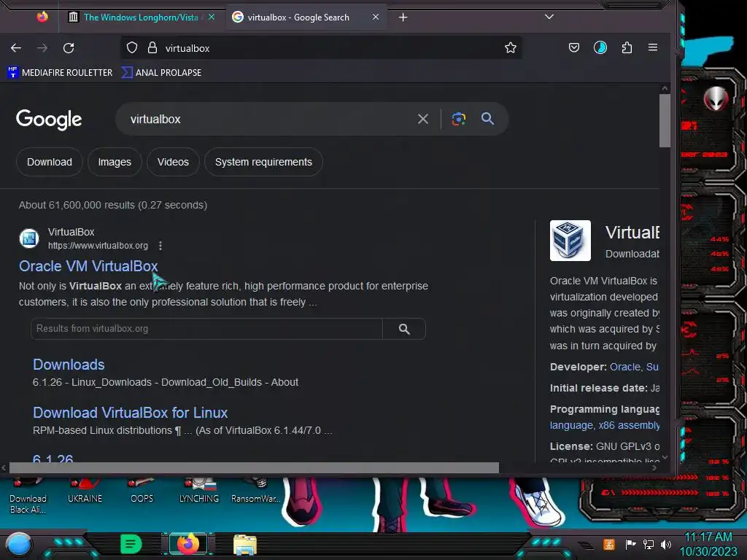Open the volume speaker tray icon

click(x=666, y=544)
